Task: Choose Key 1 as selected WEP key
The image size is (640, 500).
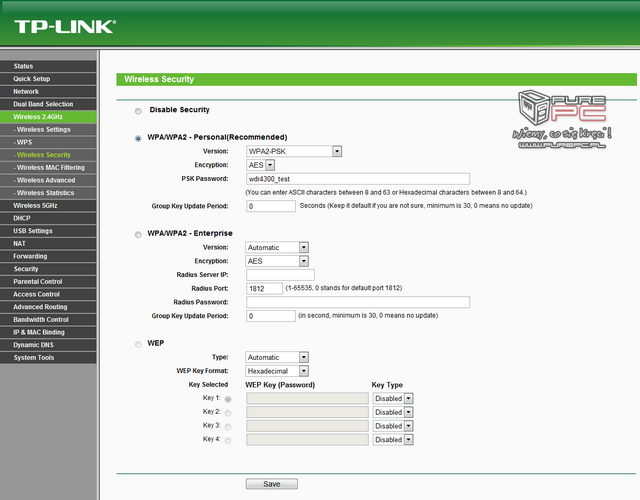Action: pos(228,399)
